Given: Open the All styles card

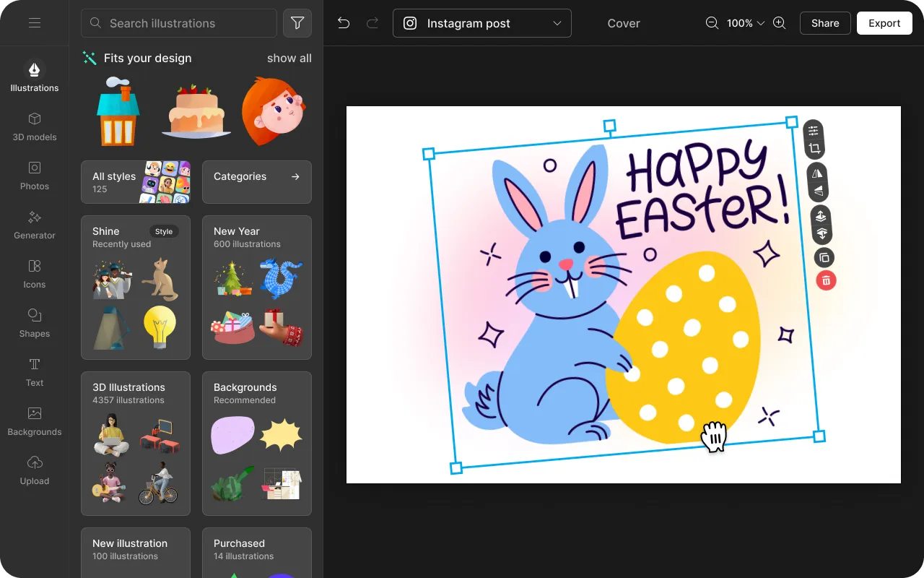Looking at the screenshot, I should click(136, 182).
